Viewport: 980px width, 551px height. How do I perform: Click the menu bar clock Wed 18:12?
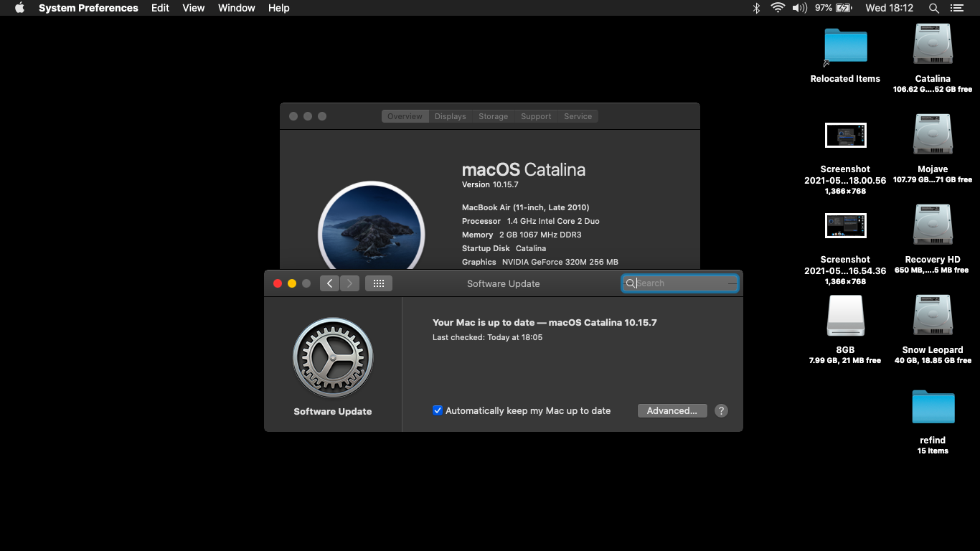point(889,8)
